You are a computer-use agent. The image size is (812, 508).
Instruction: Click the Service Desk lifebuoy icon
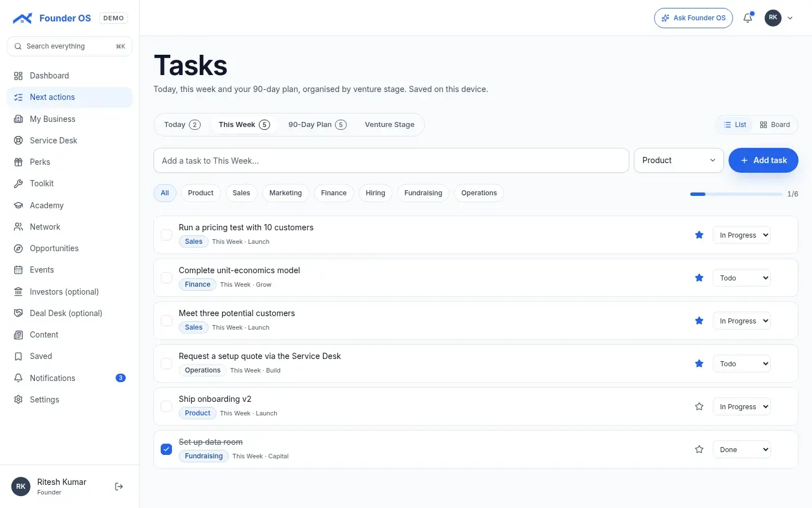[19, 141]
